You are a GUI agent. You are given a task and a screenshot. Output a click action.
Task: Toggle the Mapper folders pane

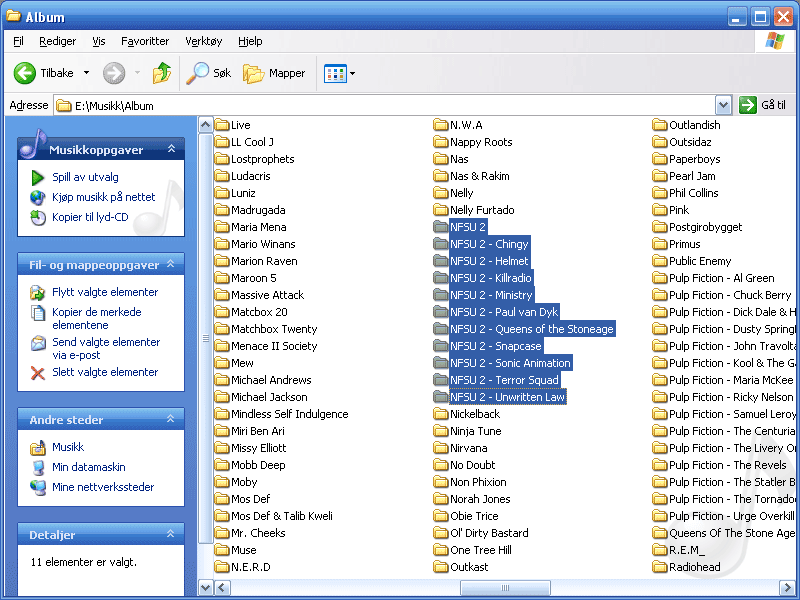[x=274, y=73]
